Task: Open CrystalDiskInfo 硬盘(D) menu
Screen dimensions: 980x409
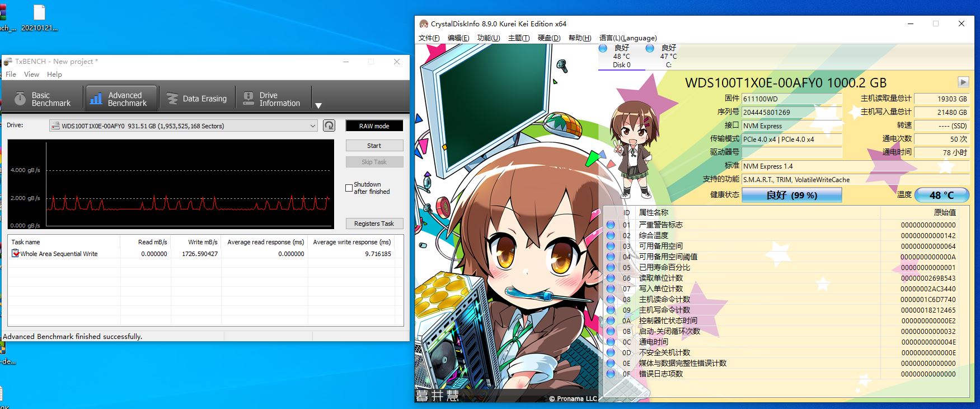Action: click(549, 38)
